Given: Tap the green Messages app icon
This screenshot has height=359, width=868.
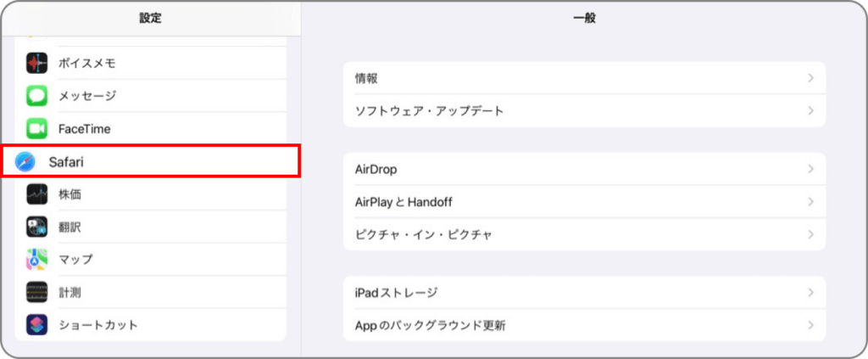Looking at the screenshot, I should pyautogui.click(x=36, y=96).
